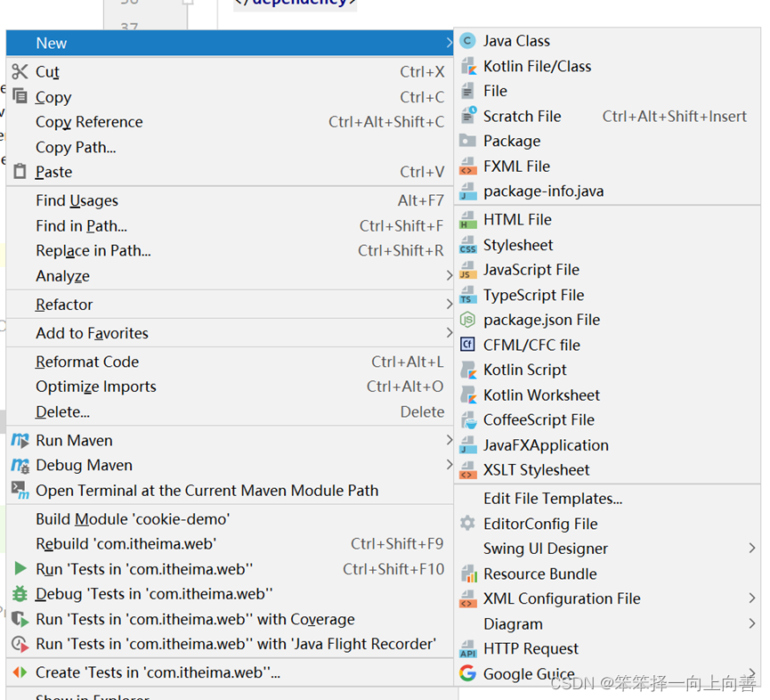
Task: Choose Diagram entry in New submenu
Action: [x=607, y=624]
